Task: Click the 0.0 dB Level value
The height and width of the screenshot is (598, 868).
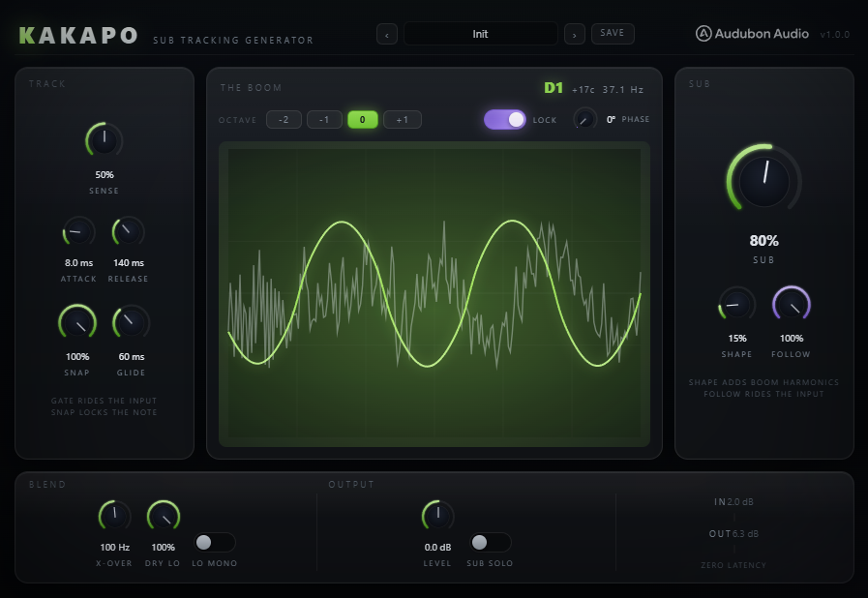Action: 438,548
